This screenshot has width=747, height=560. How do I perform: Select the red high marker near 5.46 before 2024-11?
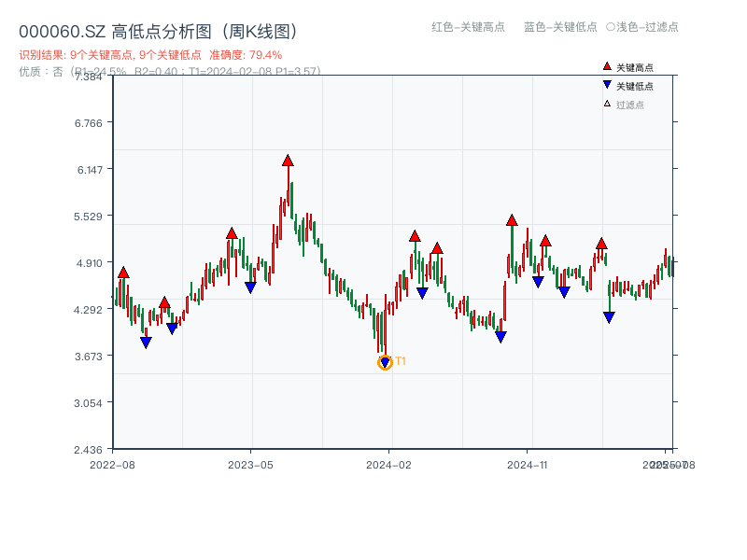point(512,220)
